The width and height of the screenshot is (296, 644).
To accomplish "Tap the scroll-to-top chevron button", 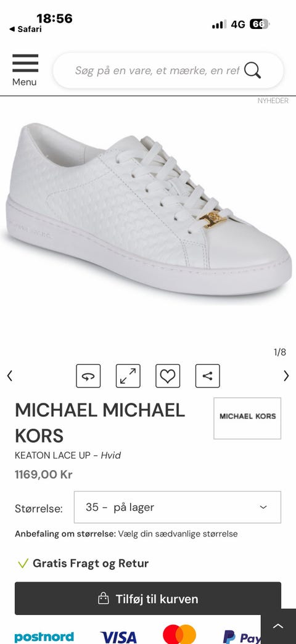I will point(278,626).
